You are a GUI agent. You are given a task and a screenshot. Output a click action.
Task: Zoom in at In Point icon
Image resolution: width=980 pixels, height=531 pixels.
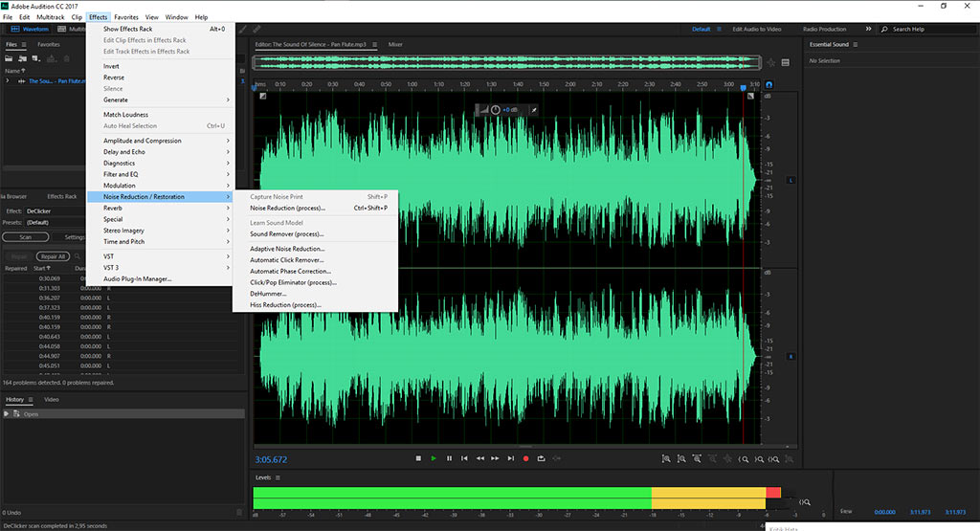point(743,459)
